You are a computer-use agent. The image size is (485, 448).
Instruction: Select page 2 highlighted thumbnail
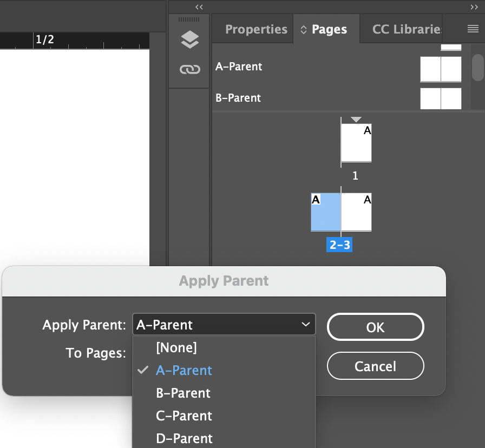click(x=326, y=212)
